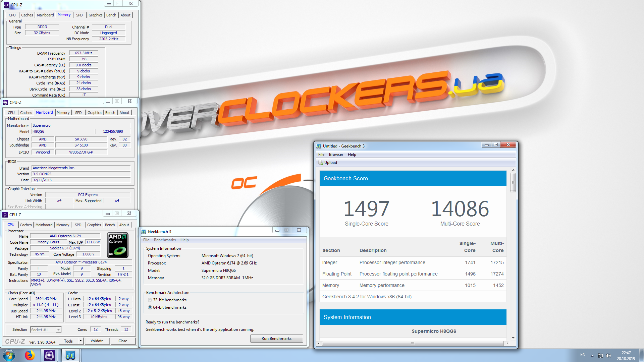Open the Benchmarks menu in Geekbench launcher

click(165, 240)
